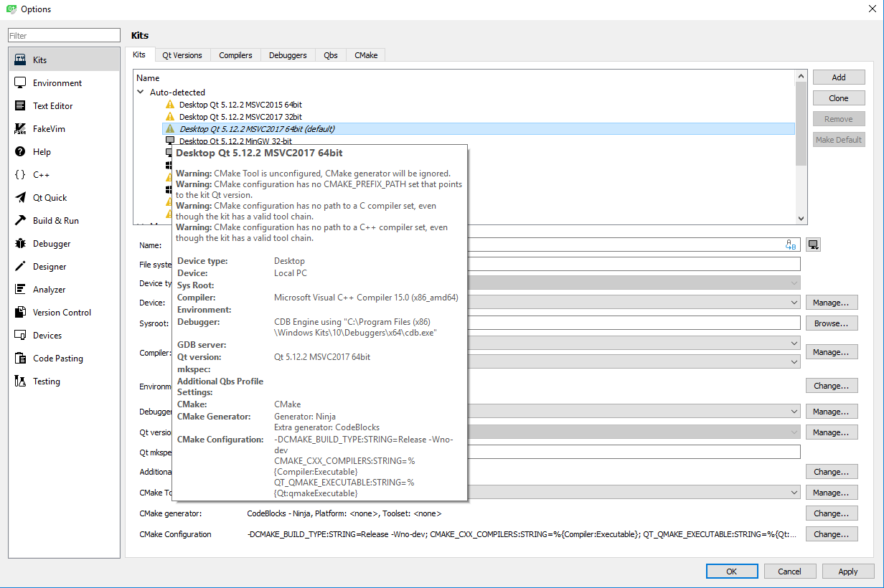
Task: Open the Environment settings category
Action: click(x=64, y=83)
